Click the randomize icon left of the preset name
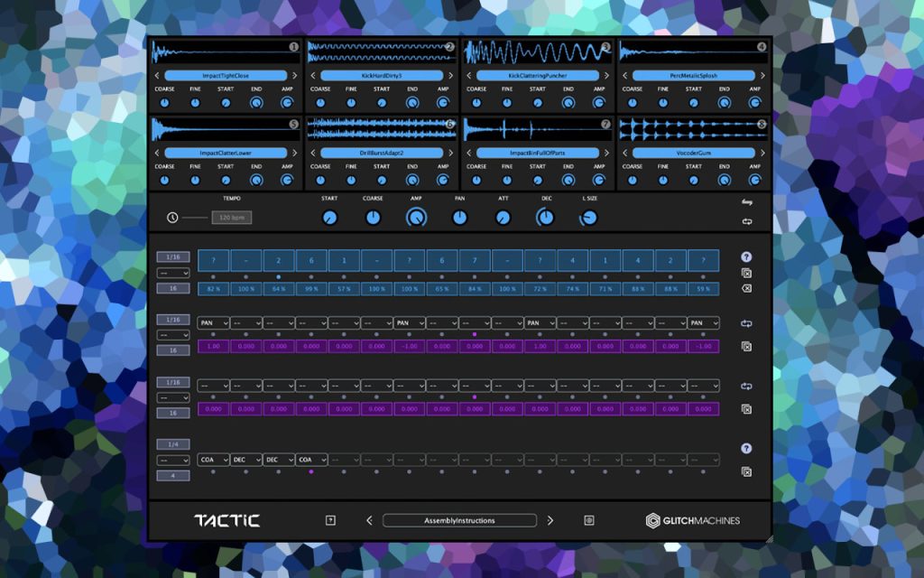924x578 pixels. click(x=330, y=520)
